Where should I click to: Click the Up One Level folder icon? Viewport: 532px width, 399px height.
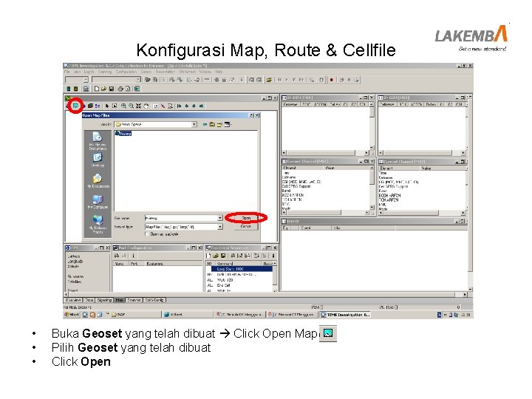pyautogui.click(x=212, y=125)
